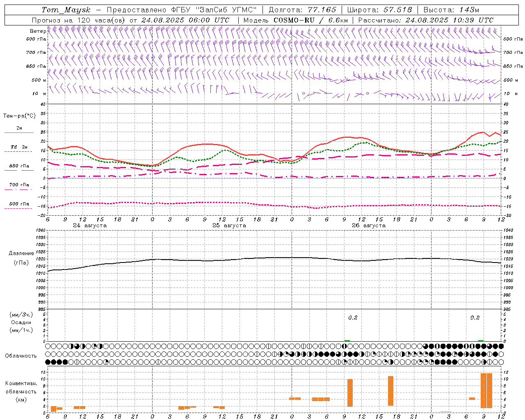525x420 pixels.
Task: Click the 1040 tick on the left pressure axis
Action: pos(40,231)
